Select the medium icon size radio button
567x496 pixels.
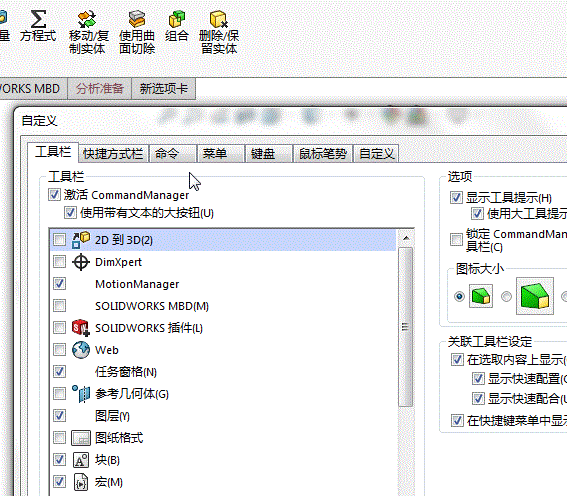tap(506, 296)
